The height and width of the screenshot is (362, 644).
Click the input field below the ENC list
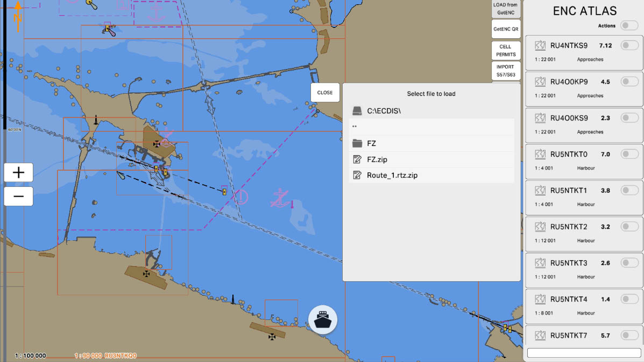tap(583, 353)
